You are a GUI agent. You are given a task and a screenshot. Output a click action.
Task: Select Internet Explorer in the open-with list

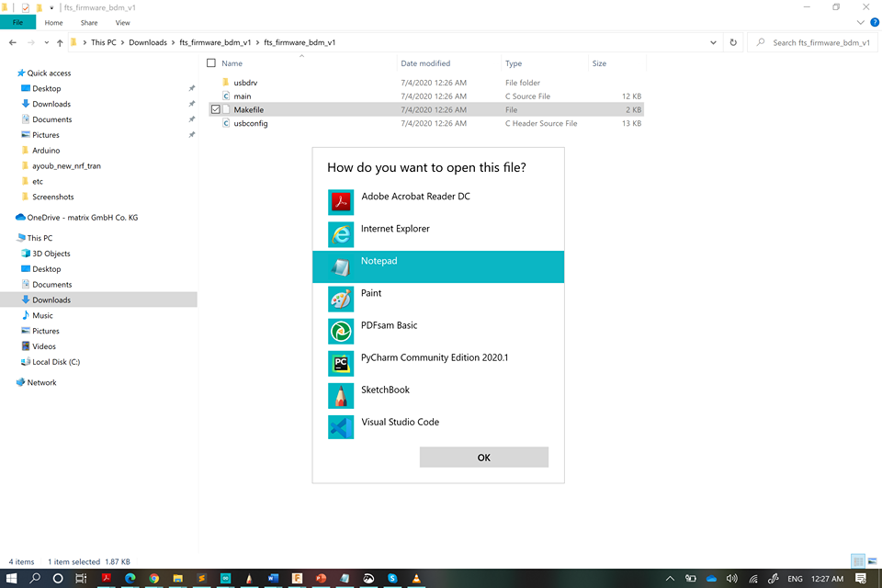[x=438, y=234]
